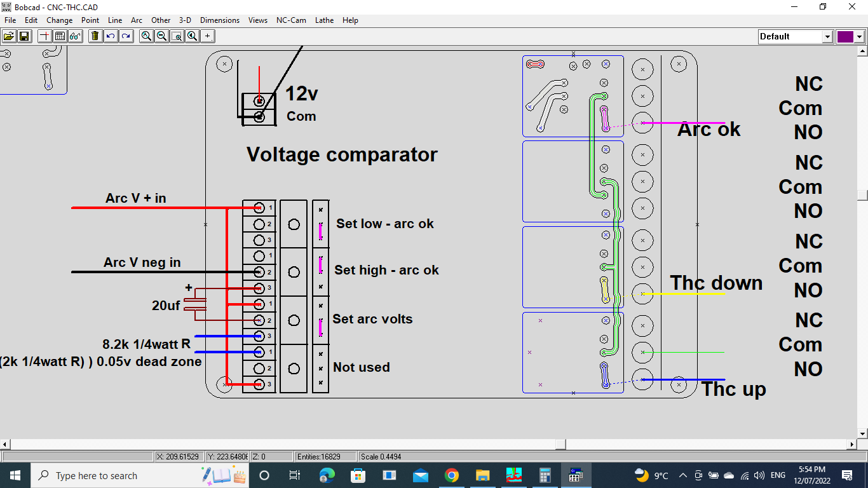Open the Arc menu

pyautogui.click(x=137, y=20)
